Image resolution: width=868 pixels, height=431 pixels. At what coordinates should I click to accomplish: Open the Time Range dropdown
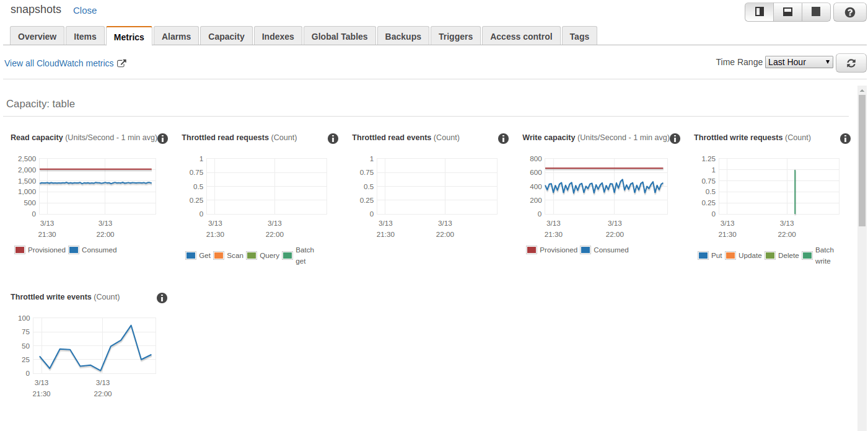coord(799,62)
